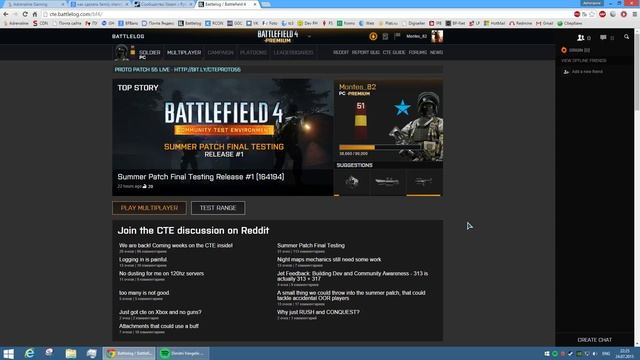Open the chat bubble icon in the right sidebar

click(x=603, y=38)
